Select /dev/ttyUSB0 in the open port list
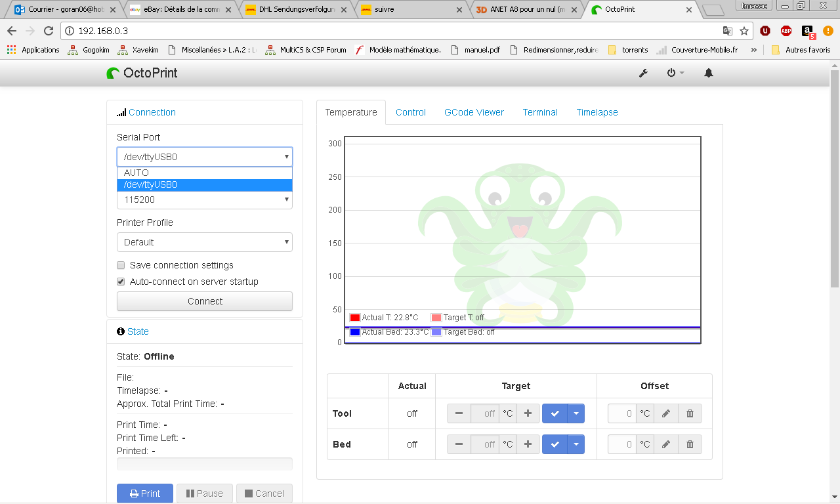 [x=205, y=185]
